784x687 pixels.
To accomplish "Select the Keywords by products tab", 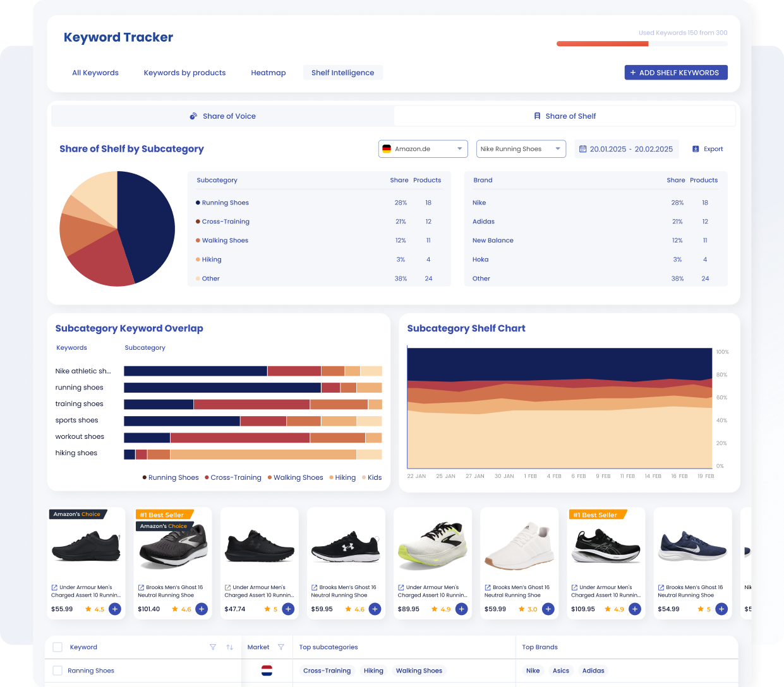I will pos(184,72).
